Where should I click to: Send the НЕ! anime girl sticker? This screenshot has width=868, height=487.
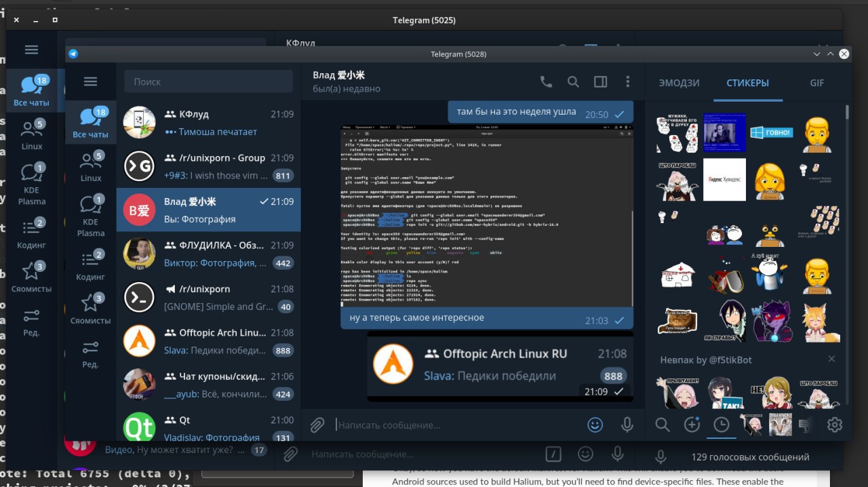771,392
